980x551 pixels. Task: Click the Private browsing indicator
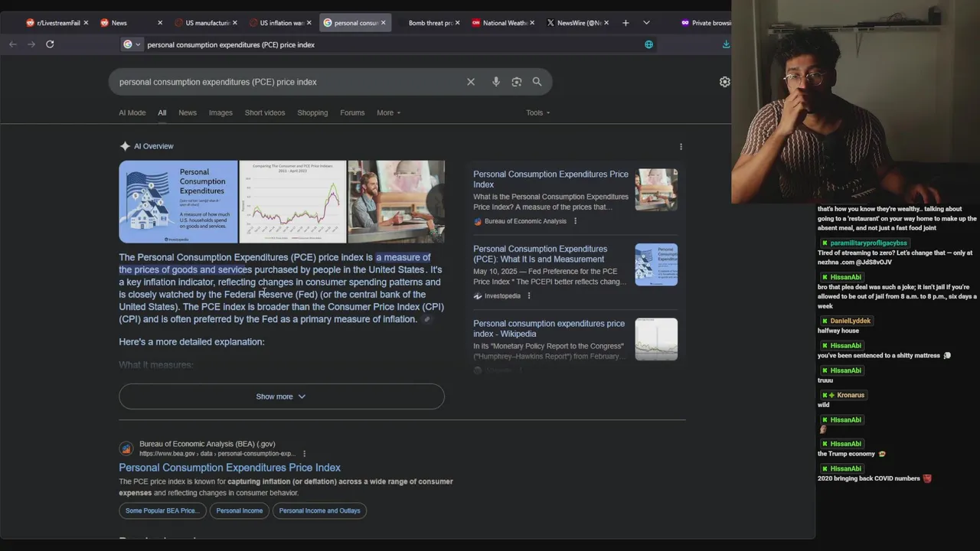[x=705, y=23]
